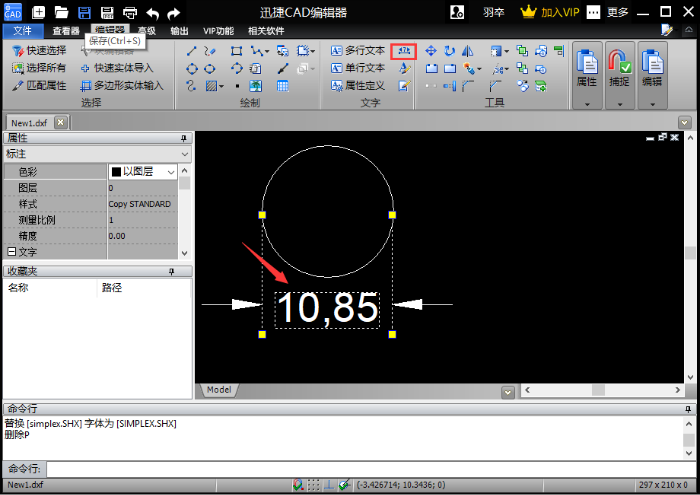The width and height of the screenshot is (700, 495).
Task: Switch to the Model layout tab
Action: tap(219, 390)
